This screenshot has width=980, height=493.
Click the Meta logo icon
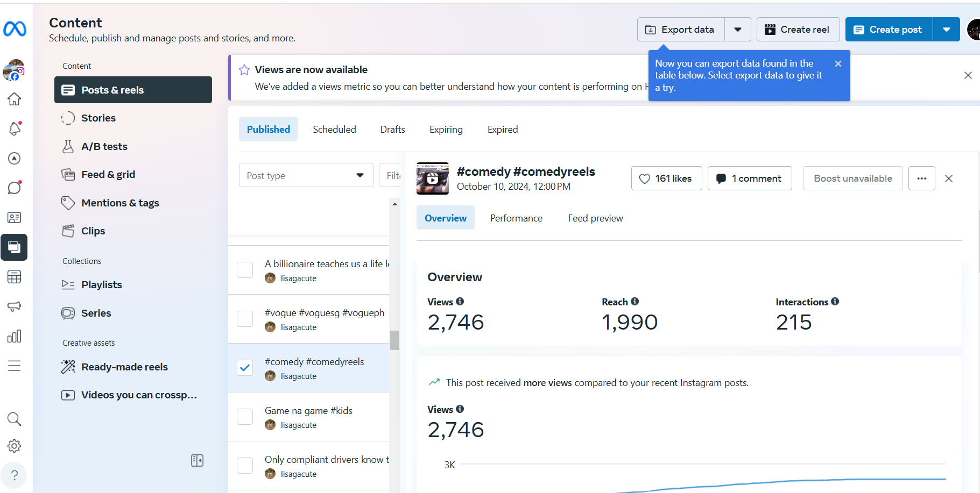[15, 28]
